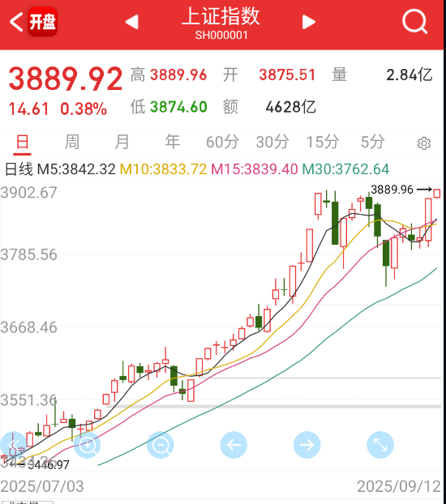Switch to 周 weekly chart
This screenshot has height=504, width=446.
tap(71, 142)
